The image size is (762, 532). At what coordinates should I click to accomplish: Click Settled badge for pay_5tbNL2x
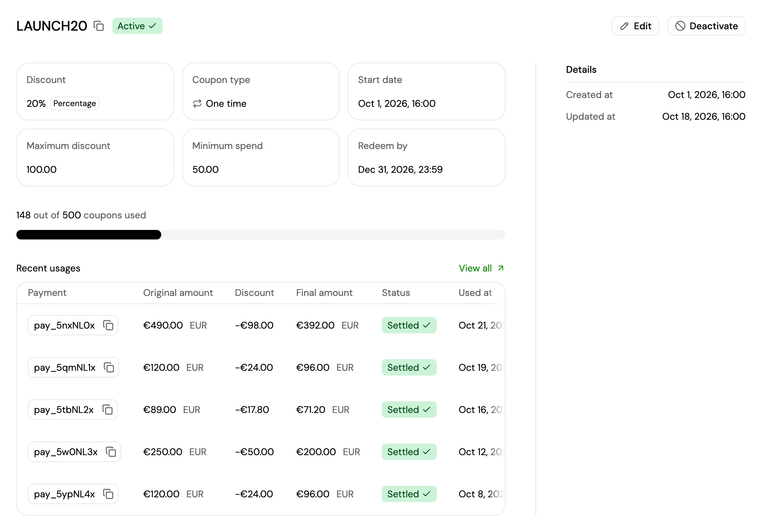[x=409, y=410]
